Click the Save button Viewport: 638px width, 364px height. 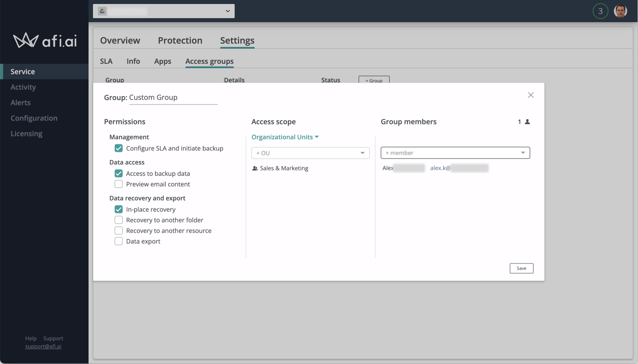click(521, 268)
